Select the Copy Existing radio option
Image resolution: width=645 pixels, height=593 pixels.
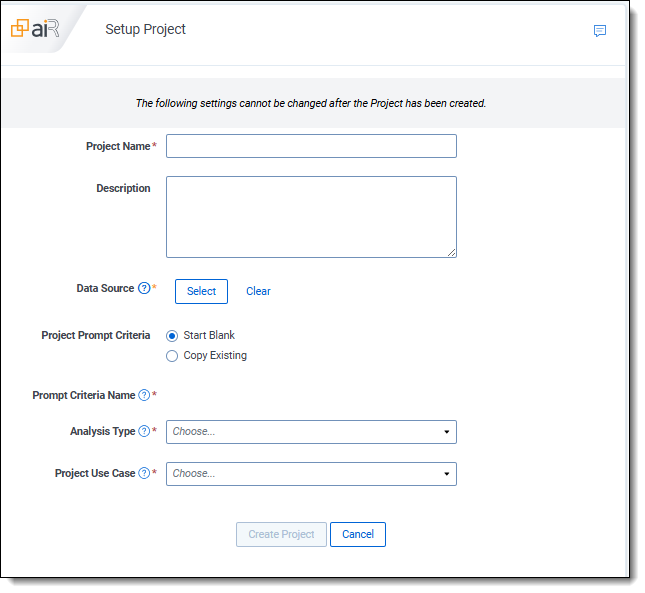(173, 356)
